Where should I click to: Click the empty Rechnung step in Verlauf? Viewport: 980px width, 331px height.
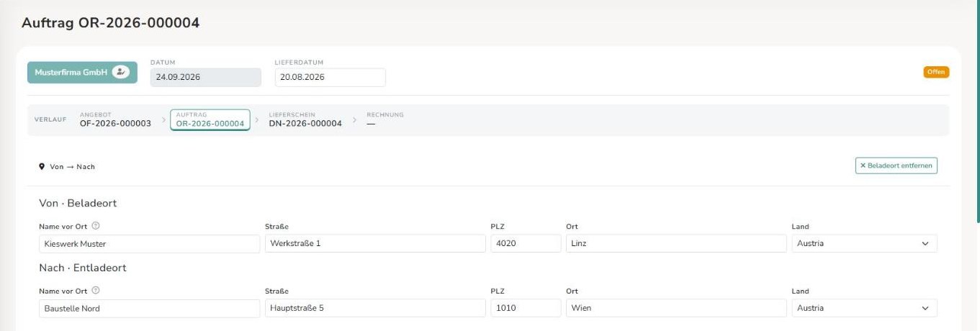pyautogui.click(x=385, y=119)
